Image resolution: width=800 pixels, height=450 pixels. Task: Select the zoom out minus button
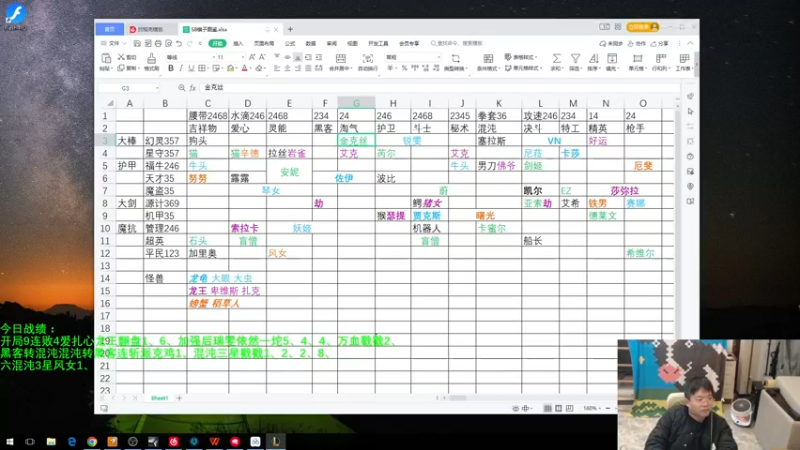point(608,408)
